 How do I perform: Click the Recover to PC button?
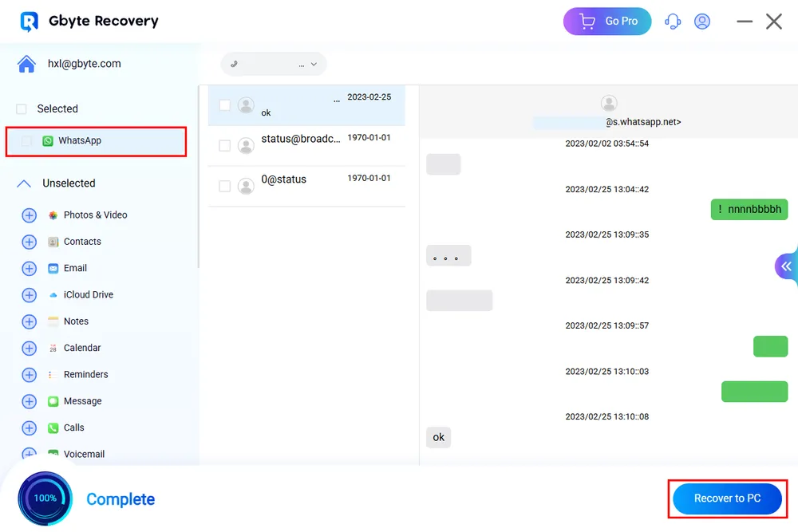727,499
